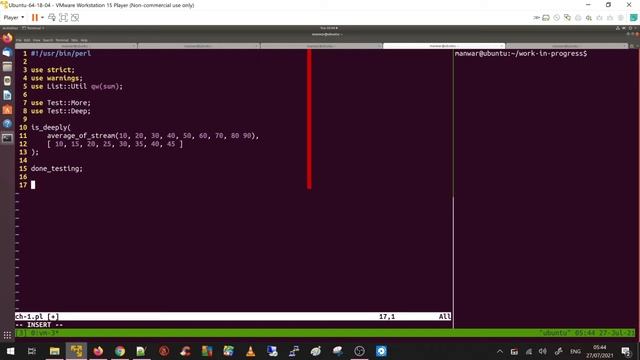Click the cursor position '17,1' in vim status
Screen dimensions: 640x360
[387, 316]
